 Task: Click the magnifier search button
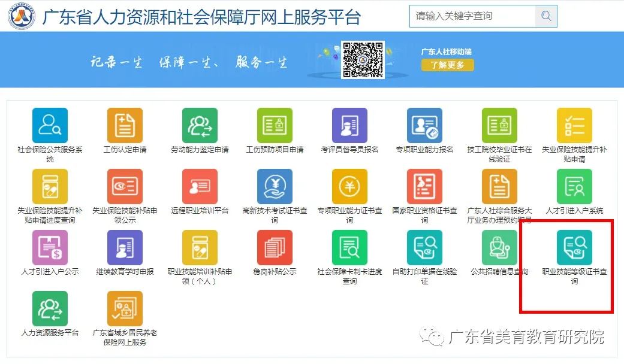(x=545, y=16)
